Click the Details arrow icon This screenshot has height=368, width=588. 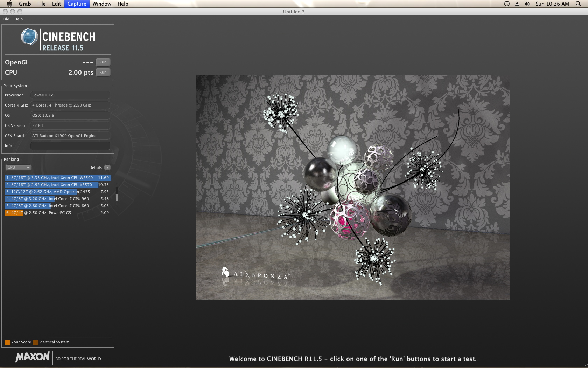107,168
